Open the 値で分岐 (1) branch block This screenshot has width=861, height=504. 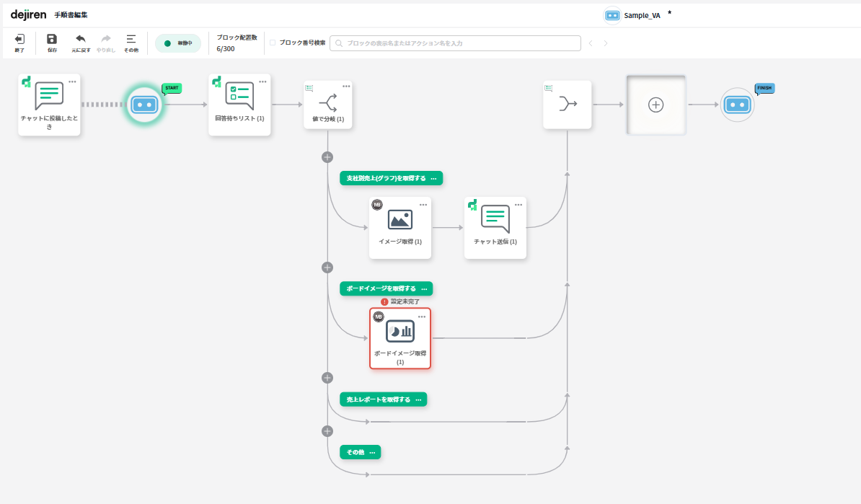pos(328,105)
